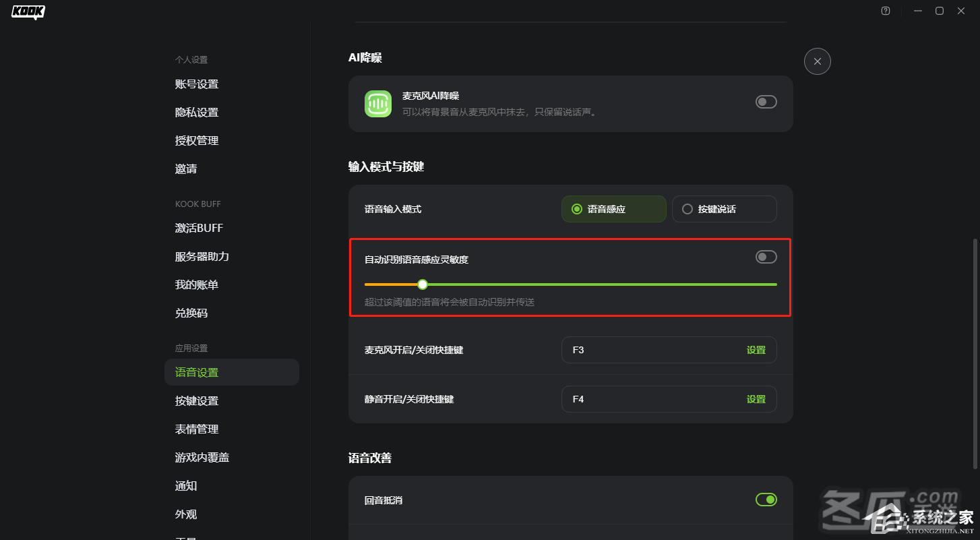Screen dimensions: 980x540
Task: Click the KOOK logo icon
Action: tap(28, 12)
